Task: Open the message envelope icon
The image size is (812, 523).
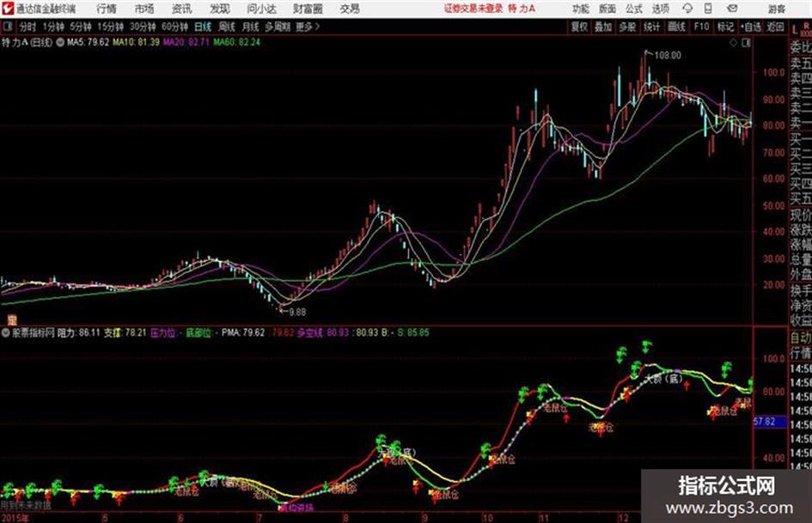Action: (x=732, y=9)
